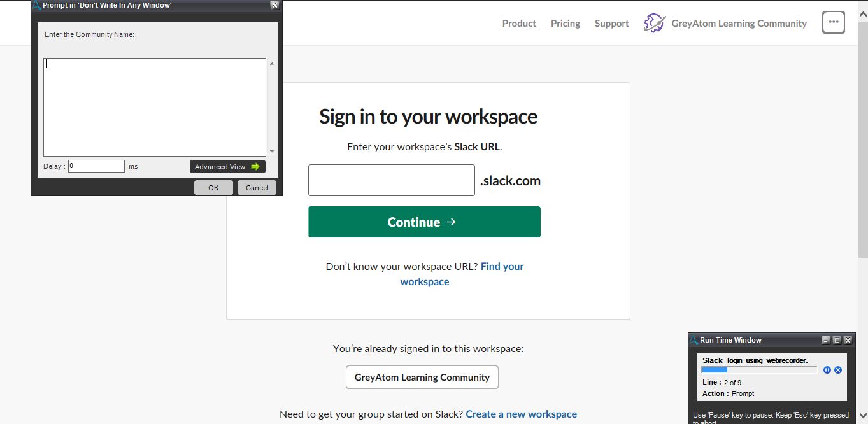Click the up arrow of the text area scrollbar
The height and width of the screenshot is (424, 868).
tap(273, 64)
